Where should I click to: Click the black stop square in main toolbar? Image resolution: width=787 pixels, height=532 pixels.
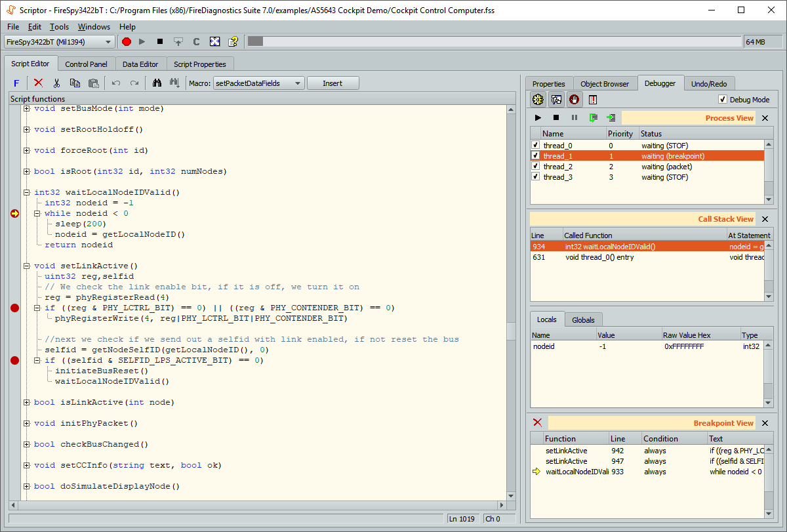tap(160, 41)
